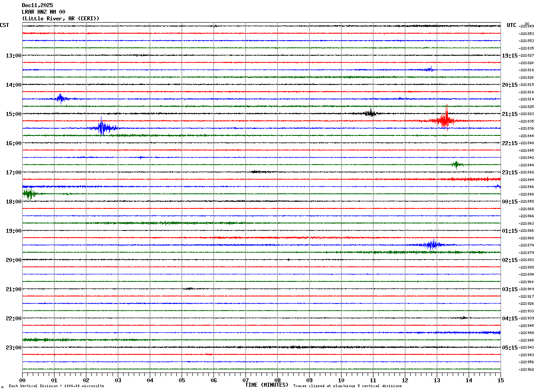Viewport: 536px width, 392px height.
Task: Select the 15:00 CST time label
Action: [13, 114]
